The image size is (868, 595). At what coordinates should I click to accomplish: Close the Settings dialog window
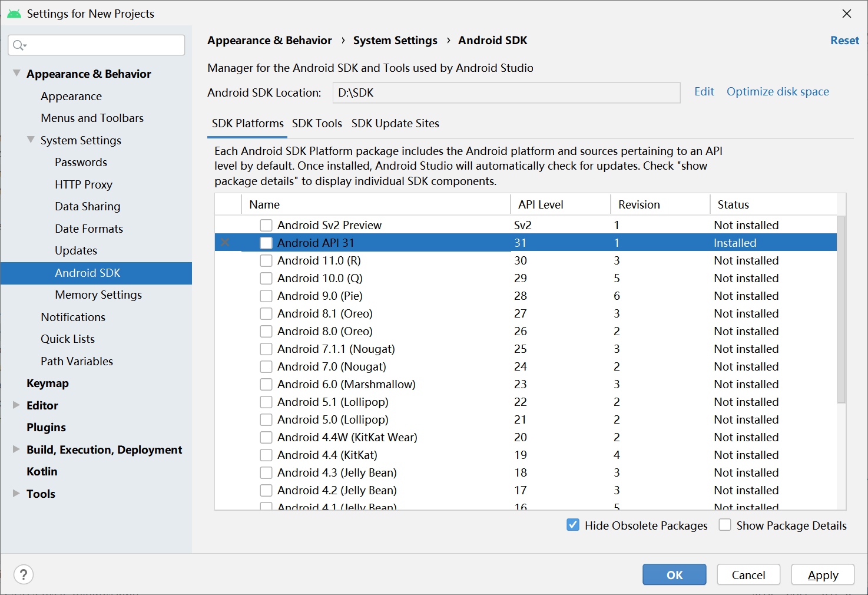tap(847, 14)
